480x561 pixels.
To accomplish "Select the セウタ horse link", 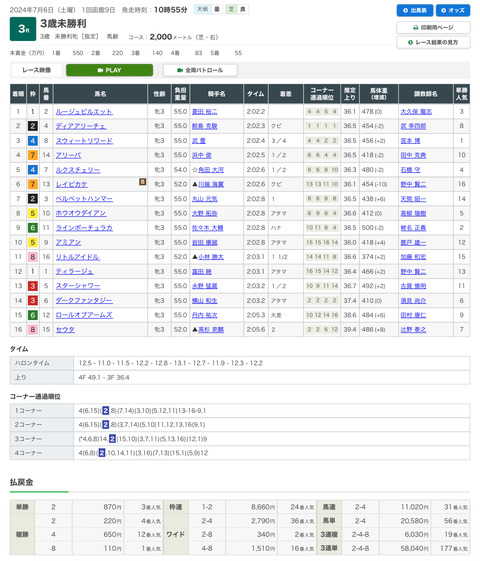I will click(65, 330).
